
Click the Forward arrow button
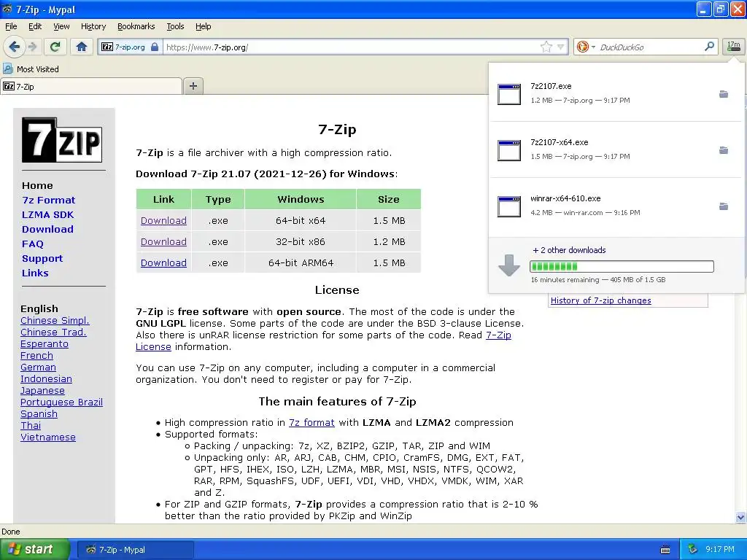click(32, 47)
